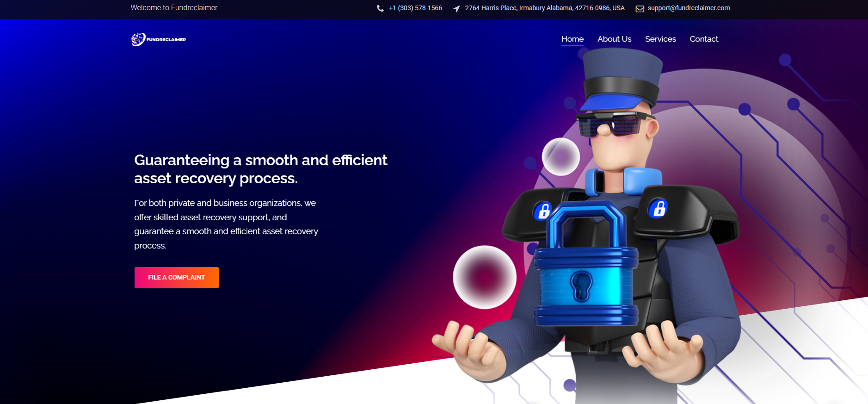Select Contact in the navigation bar
The width and height of the screenshot is (868, 404).
click(x=704, y=39)
